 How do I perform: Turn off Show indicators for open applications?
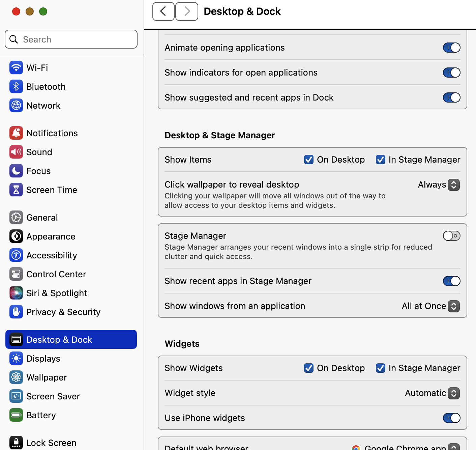coord(452,73)
